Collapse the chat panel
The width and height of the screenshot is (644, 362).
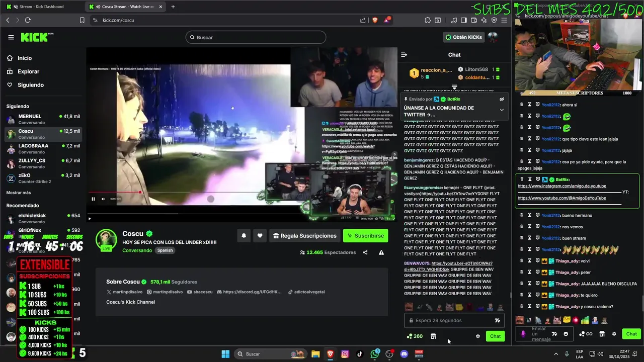(404, 55)
